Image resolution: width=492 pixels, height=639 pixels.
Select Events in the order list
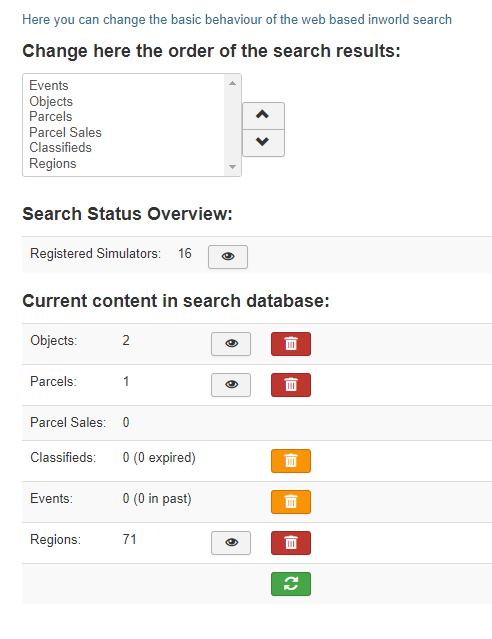click(49, 86)
